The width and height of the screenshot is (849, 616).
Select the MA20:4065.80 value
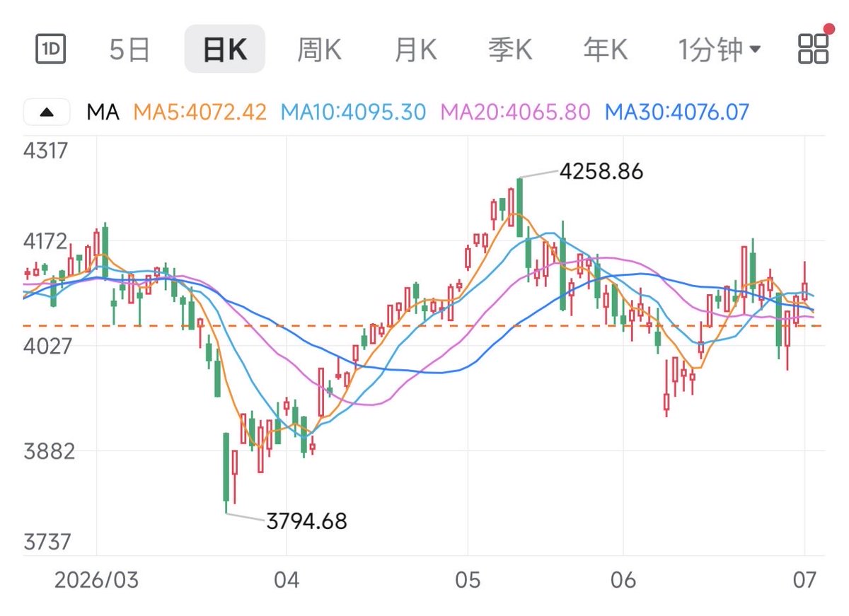(x=515, y=112)
